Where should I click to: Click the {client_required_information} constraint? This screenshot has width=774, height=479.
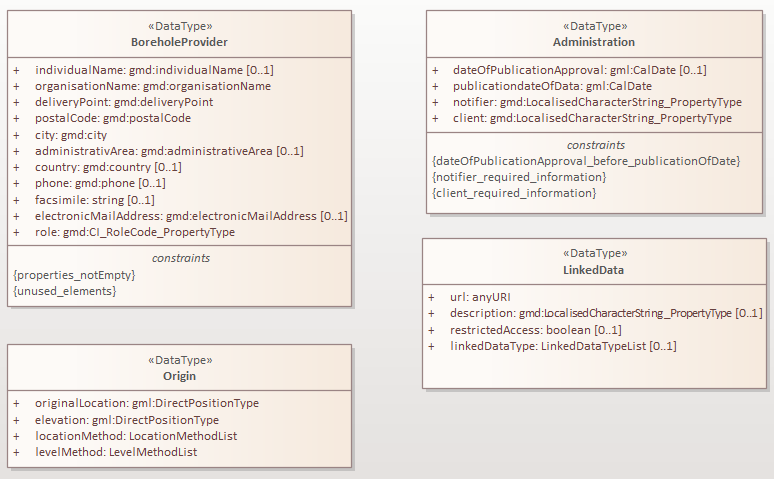click(x=514, y=192)
